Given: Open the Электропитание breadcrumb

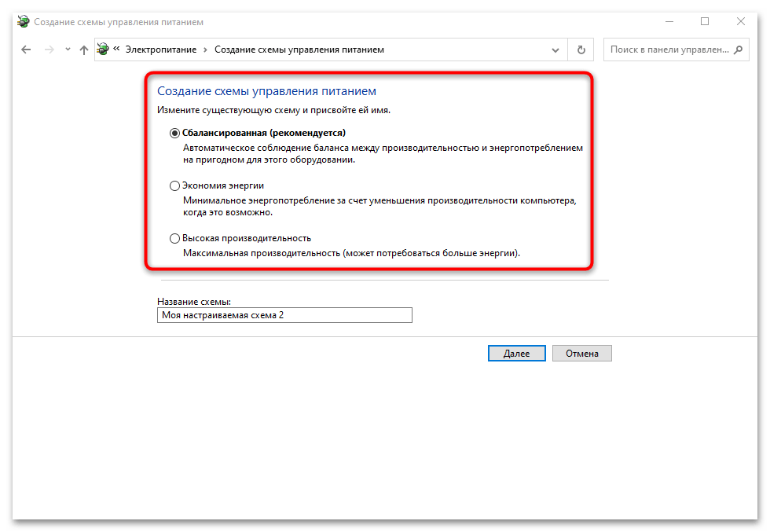Looking at the screenshot, I should [x=160, y=50].
